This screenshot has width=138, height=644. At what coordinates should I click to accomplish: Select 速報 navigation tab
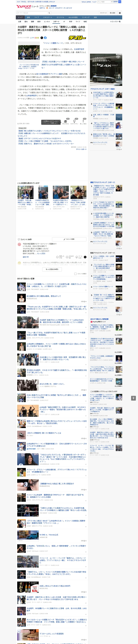point(28,17)
